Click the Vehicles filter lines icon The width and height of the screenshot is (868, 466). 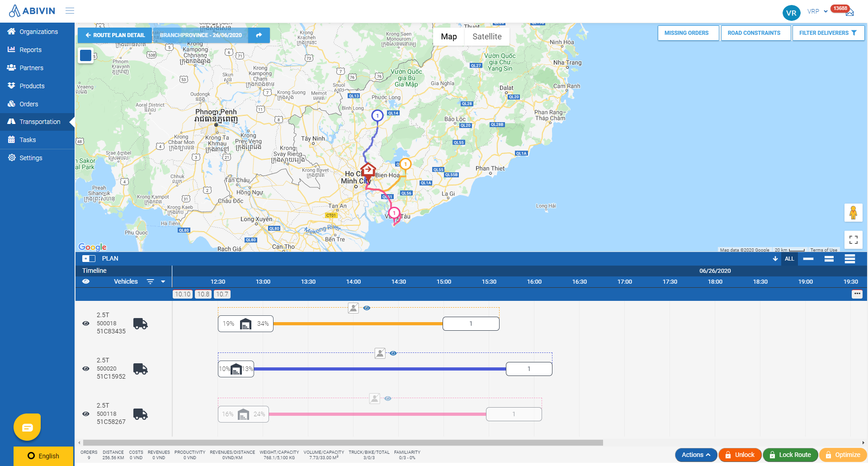click(151, 281)
